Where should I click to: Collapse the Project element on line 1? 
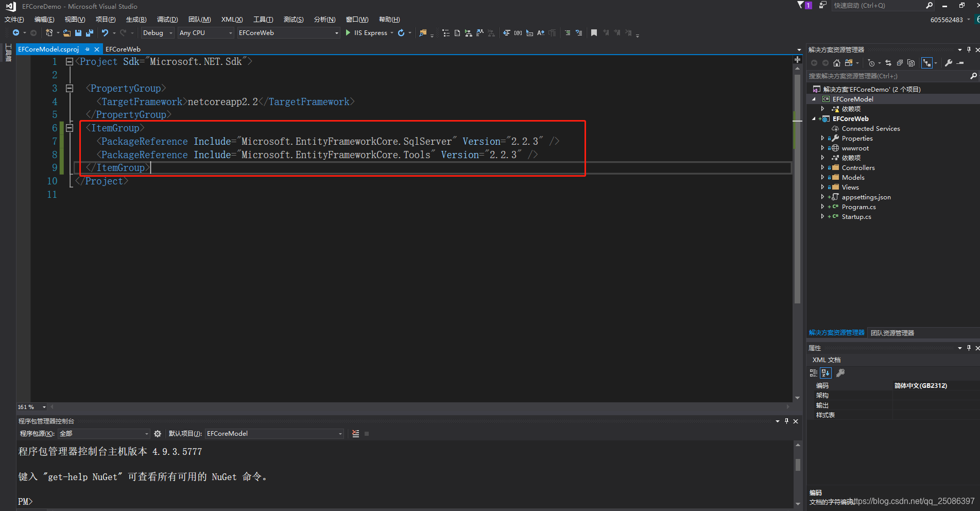[x=70, y=61]
